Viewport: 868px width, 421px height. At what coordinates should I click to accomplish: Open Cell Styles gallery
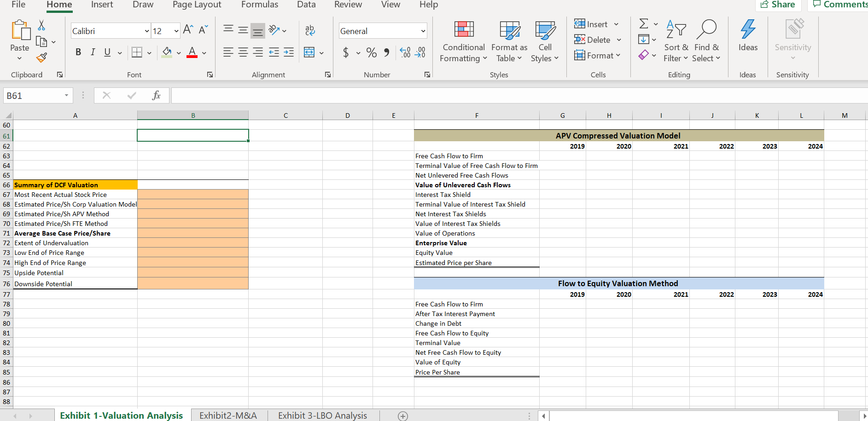(x=545, y=41)
